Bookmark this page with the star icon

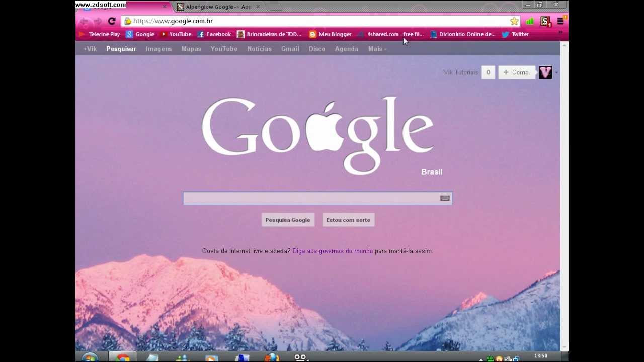pyautogui.click(x=514, y=21)
